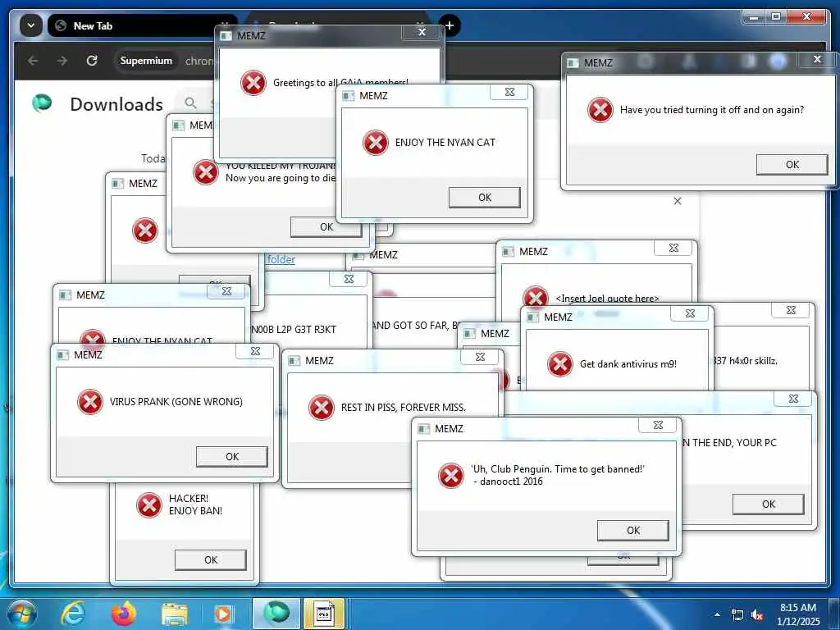Click the window icon of 'turning it off' MEMZ dialog
The width and height of the screenshot is (840, 630).
tap(573, 63)
